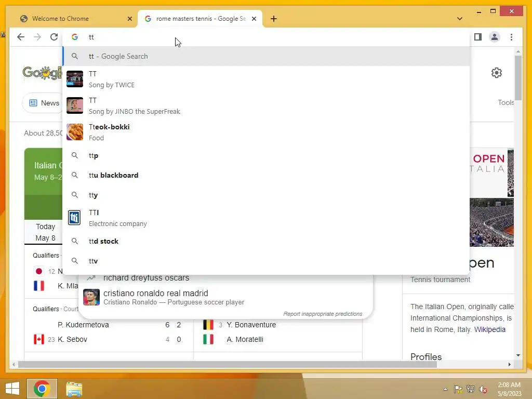Click Cristiano Ronaldo thumbnail image
The width and height of the screenshot is (532, 399).
pos(91,297)
